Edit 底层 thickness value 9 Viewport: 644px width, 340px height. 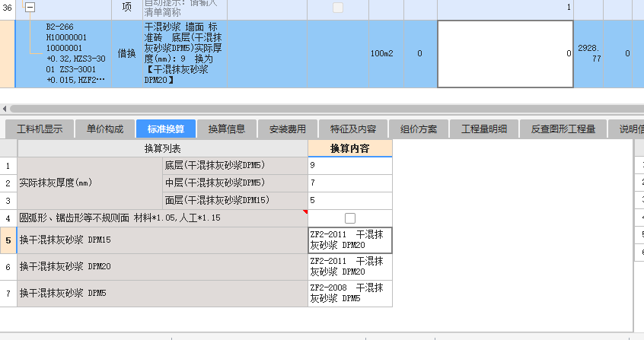coord(350,166)
